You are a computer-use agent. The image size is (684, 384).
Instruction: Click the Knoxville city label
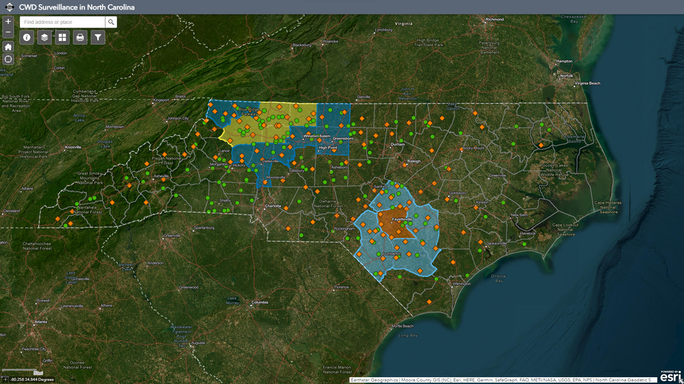73,147
